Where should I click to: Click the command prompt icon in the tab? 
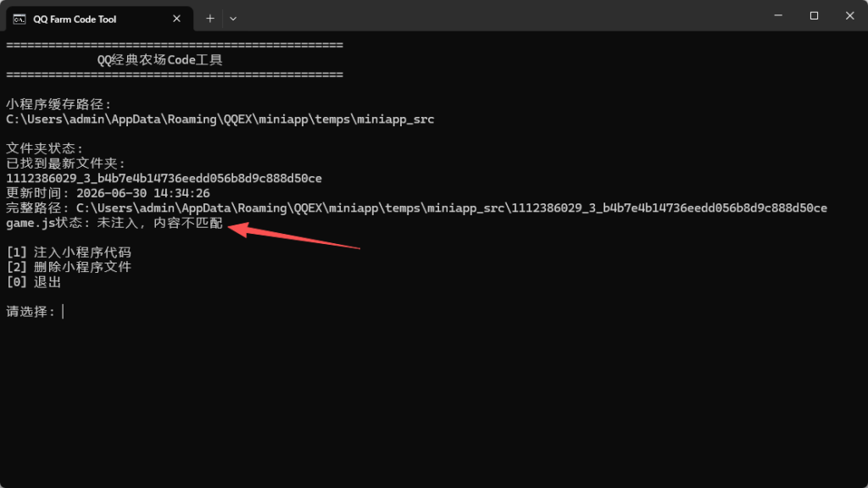pyautogui.click(x=19, y=19)
